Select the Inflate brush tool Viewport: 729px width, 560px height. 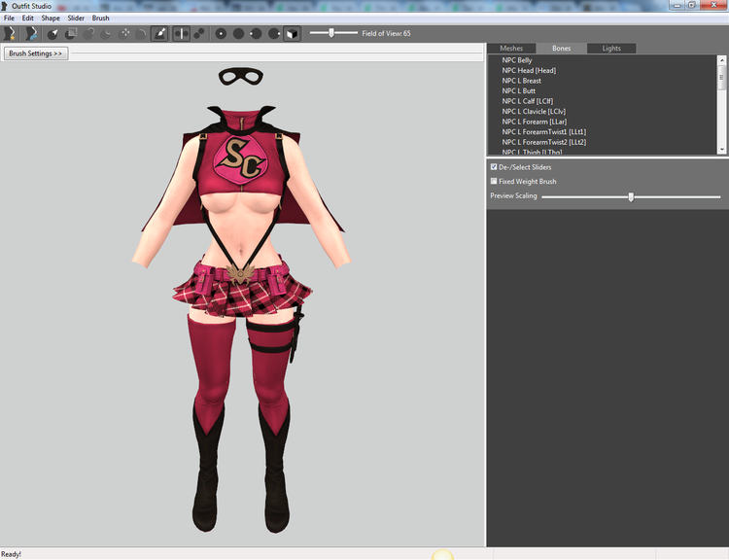(x=88, y=33)
